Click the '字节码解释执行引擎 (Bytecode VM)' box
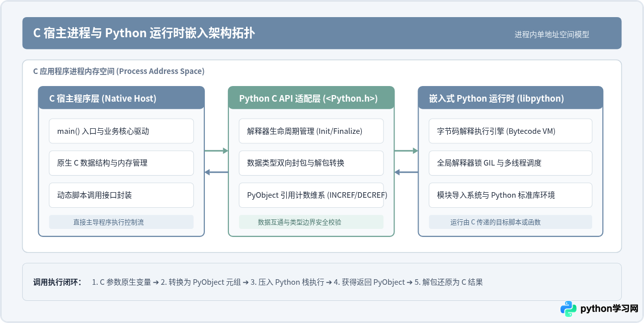 (511, 131)
